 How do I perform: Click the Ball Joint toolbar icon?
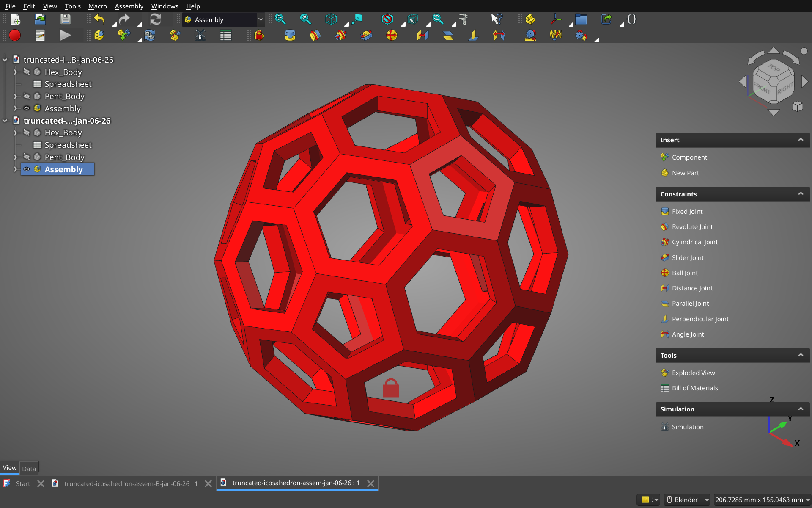pyautogui.click(x=392, y=36)
